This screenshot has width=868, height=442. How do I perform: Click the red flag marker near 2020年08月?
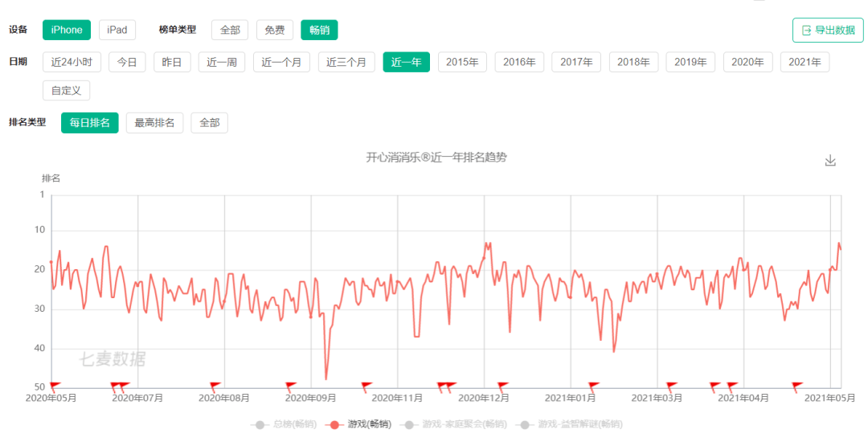tap(215, 386)
